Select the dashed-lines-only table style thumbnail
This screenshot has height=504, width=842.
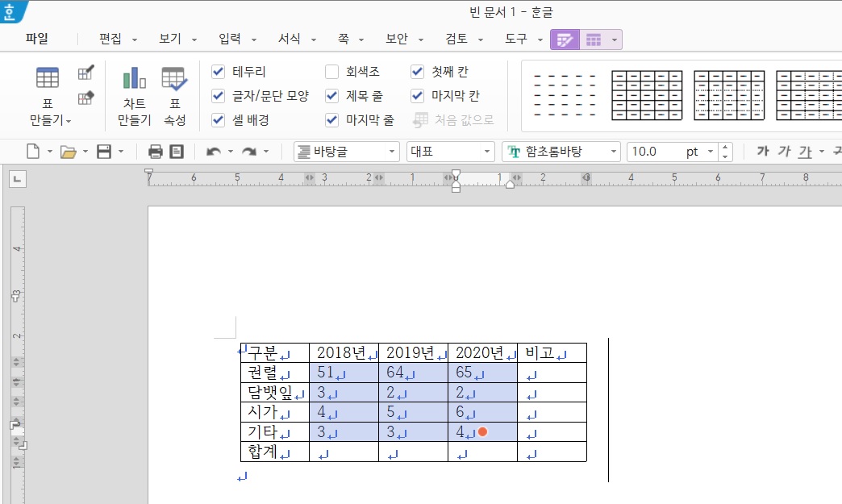click(x=565, y=96)
